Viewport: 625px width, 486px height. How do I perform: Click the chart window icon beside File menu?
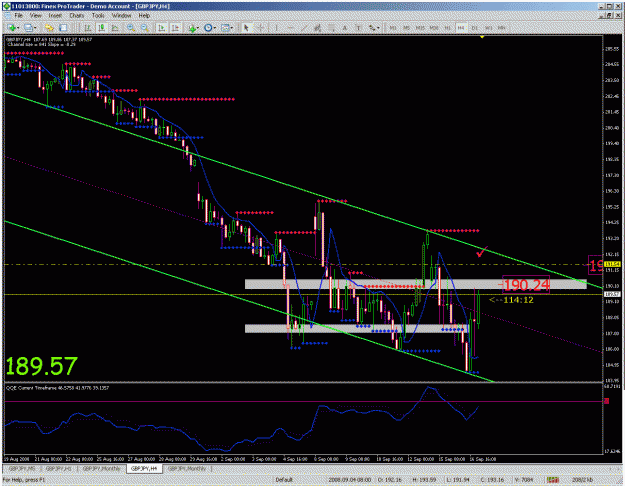coord(7,15)
